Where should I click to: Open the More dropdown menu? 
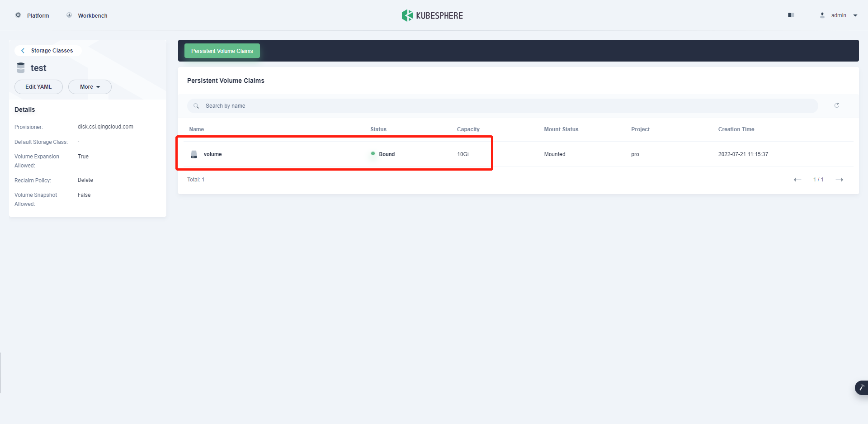90,87
